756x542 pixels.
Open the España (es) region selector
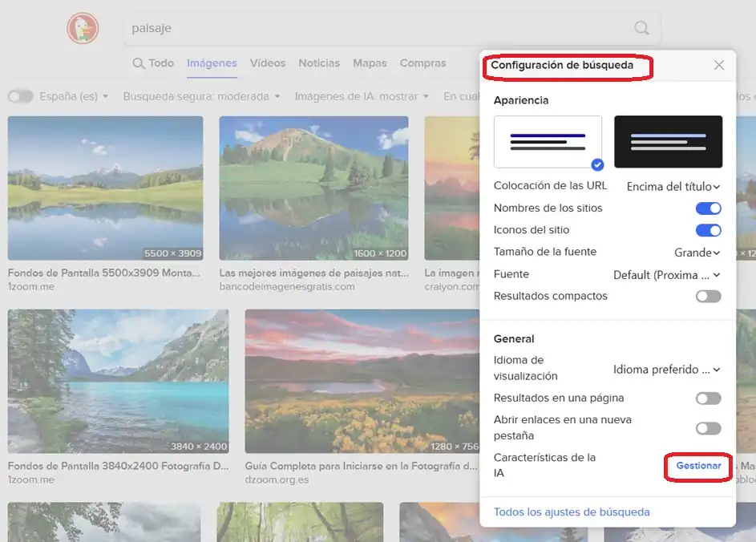(74, 95)
